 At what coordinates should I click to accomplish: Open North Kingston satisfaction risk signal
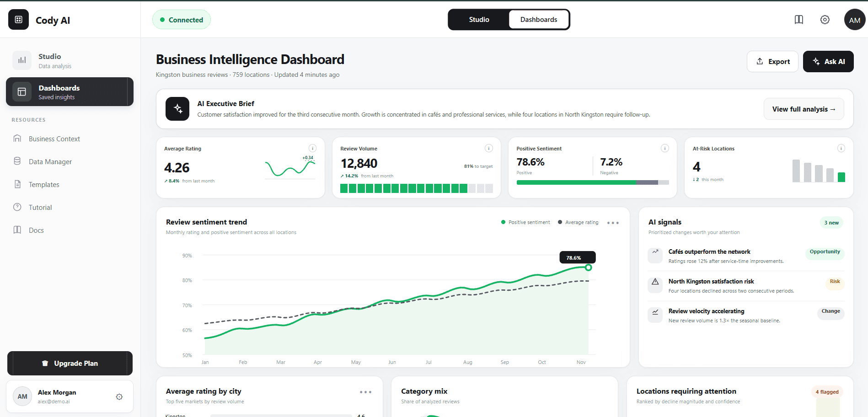click(746, 286)
